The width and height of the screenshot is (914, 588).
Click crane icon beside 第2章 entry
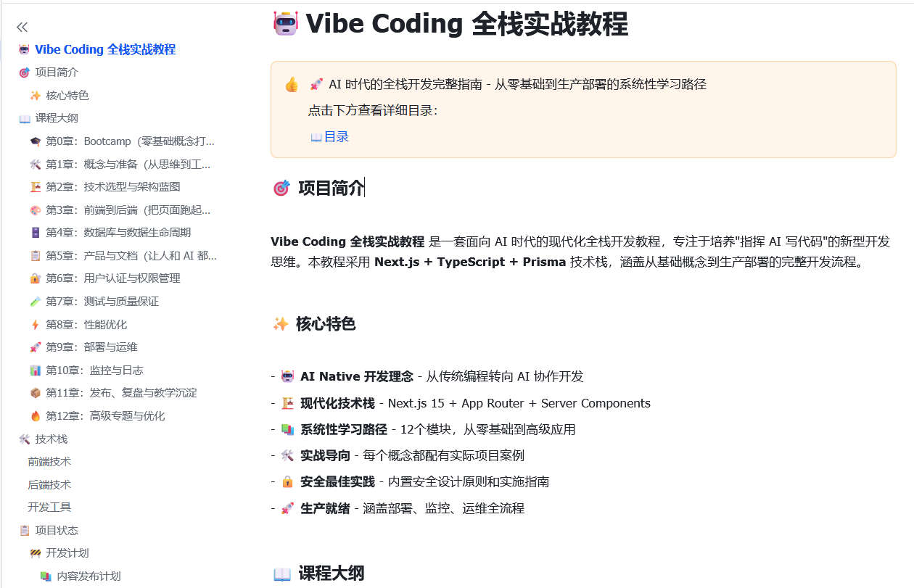coord(35,187)
